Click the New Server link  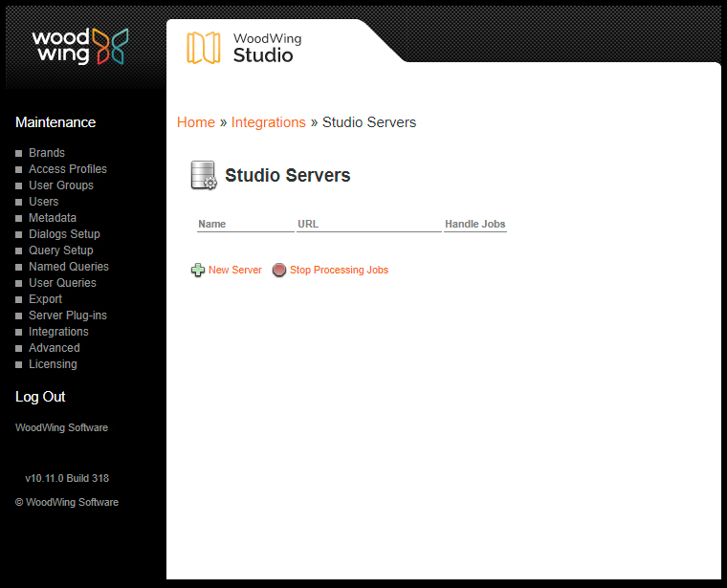(235, 270)
